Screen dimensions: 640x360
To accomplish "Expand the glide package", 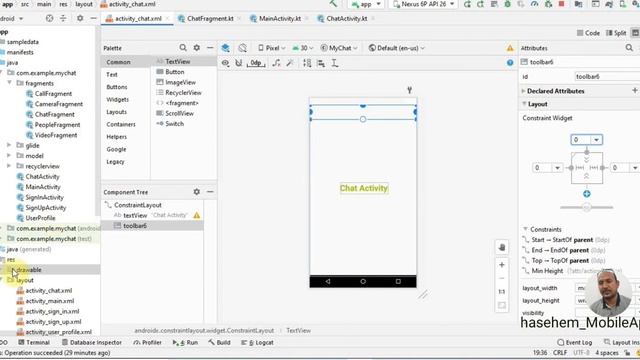I will [x=9, y=145].
